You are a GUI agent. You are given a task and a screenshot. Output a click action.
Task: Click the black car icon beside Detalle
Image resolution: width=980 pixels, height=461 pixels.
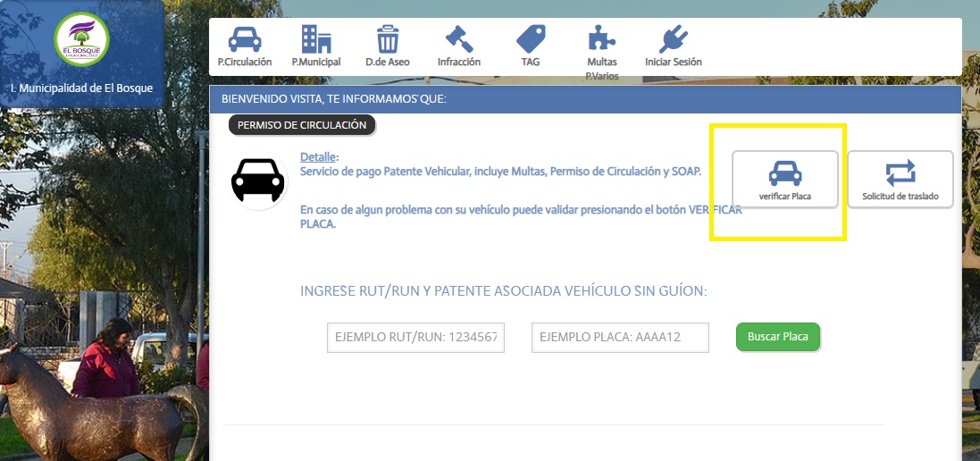click(x=258, y=180)
